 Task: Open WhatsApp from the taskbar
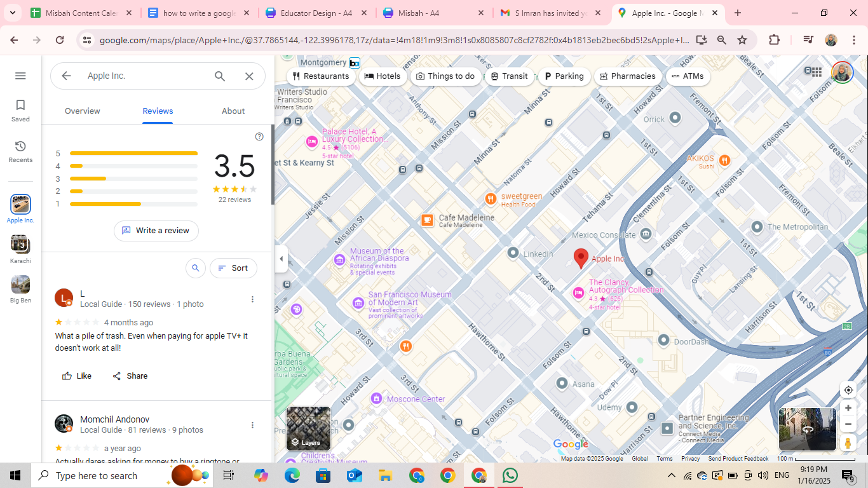coord(510,475)
